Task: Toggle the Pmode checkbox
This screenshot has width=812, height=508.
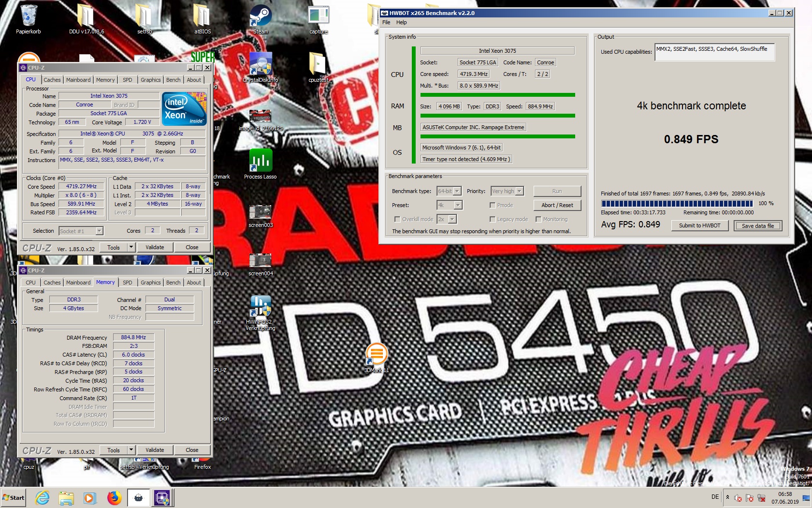Action: pos(493,205)
